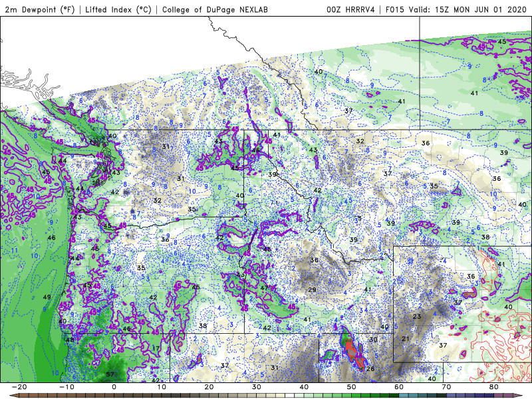Click the "College of DuPage NEXLAB" label
This screenshot has height=399, width=532.
[215, 9]
